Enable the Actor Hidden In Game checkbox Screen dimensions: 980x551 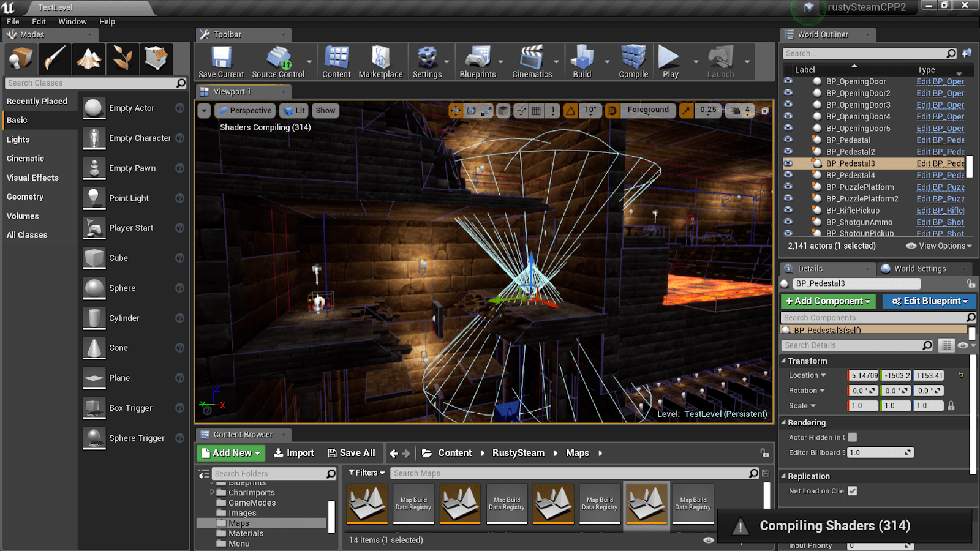point(853,437)
